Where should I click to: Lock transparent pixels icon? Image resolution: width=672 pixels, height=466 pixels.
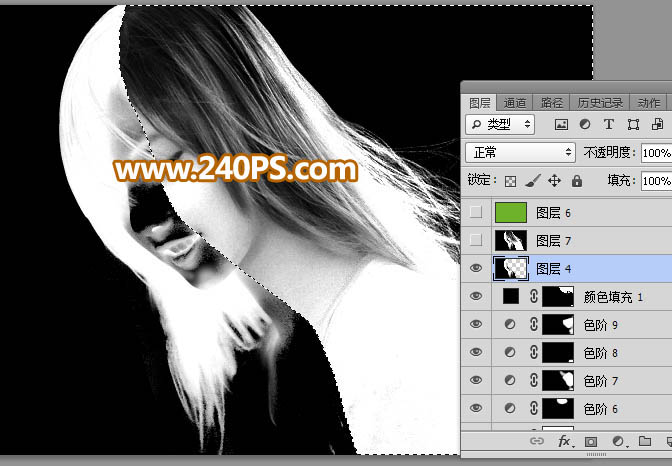(x=510, y=181)
